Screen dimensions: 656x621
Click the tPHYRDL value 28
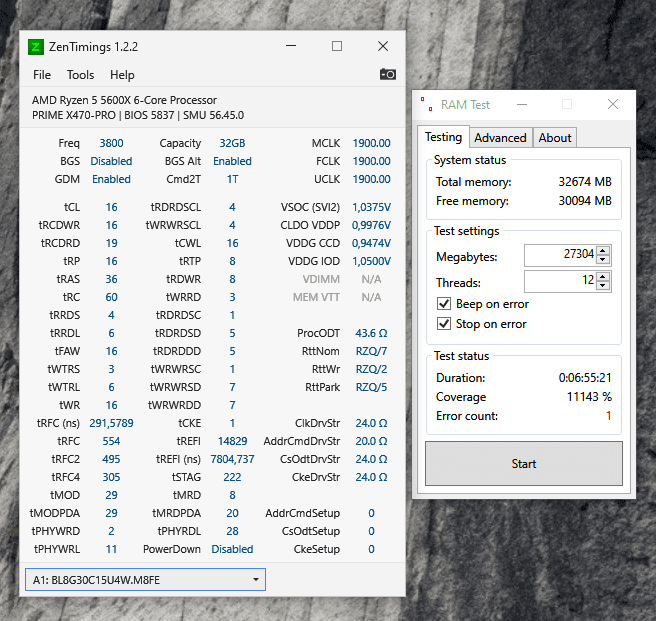pos(232,531)
